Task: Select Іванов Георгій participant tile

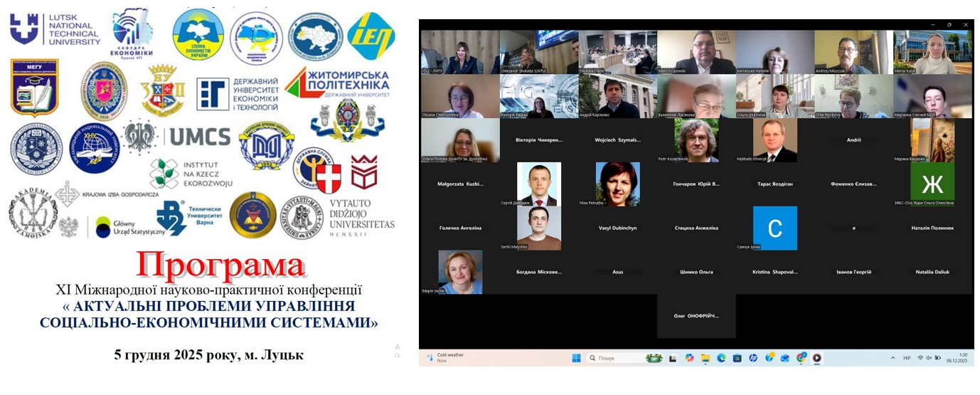Action: pos(853,272)
